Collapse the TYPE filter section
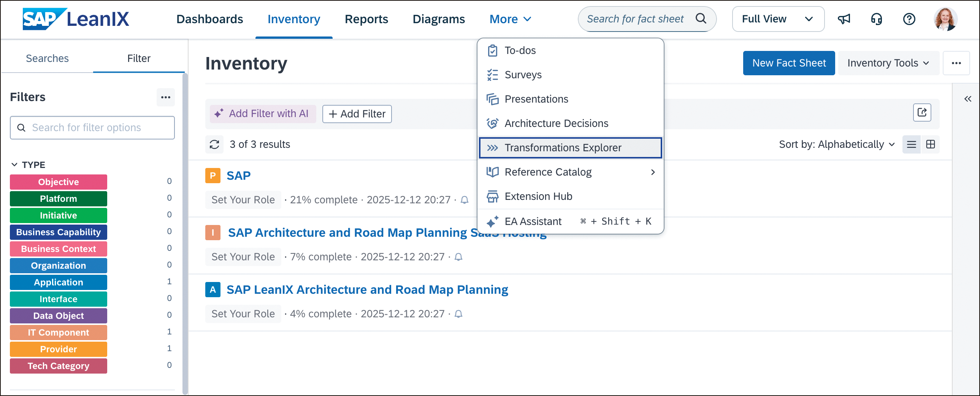The image size is (980, 396). [x=14, y=165]
